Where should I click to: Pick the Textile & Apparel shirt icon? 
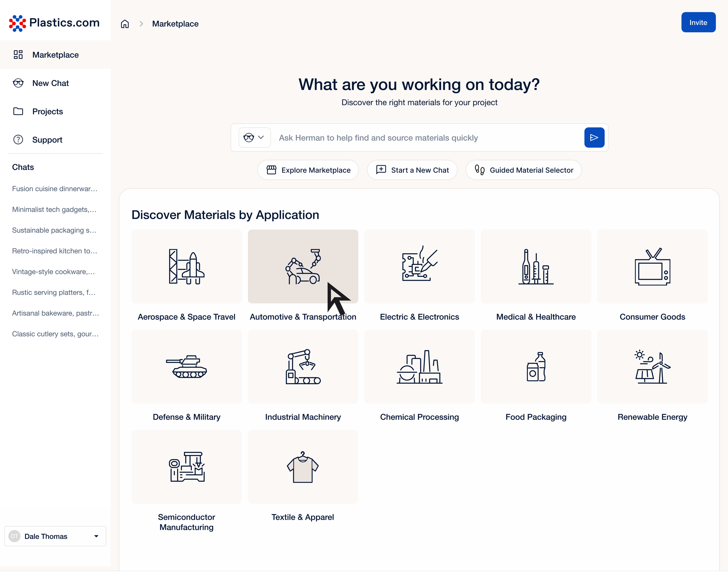pos(303,466)
